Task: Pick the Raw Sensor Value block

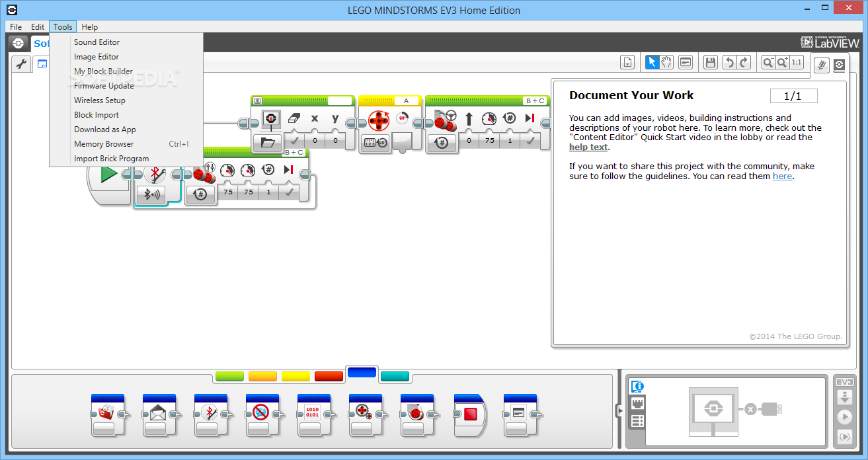Action: click(x=313, y=415)
